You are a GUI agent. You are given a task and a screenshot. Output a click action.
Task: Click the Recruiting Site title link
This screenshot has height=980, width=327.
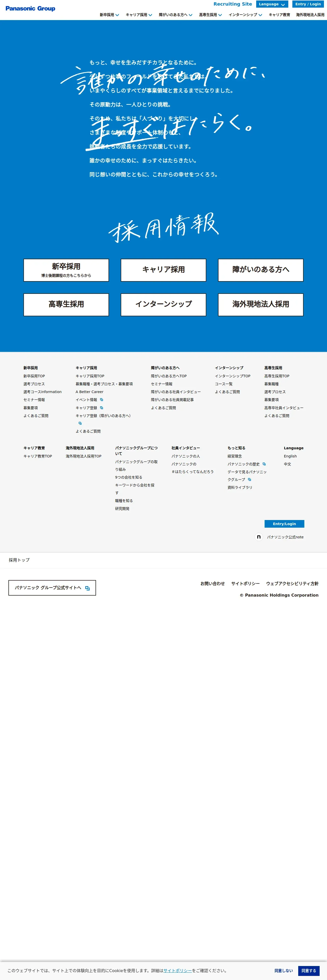click(233, 4)
